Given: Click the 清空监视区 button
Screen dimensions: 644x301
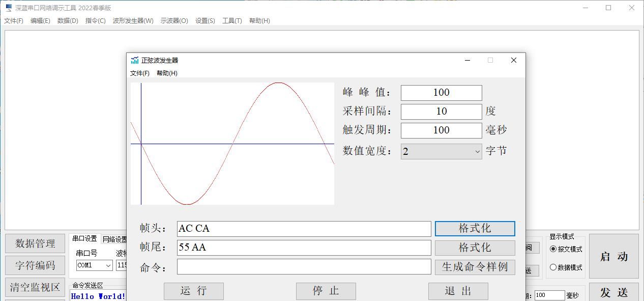Looking at the screenshot, I should tap(34, 287).
